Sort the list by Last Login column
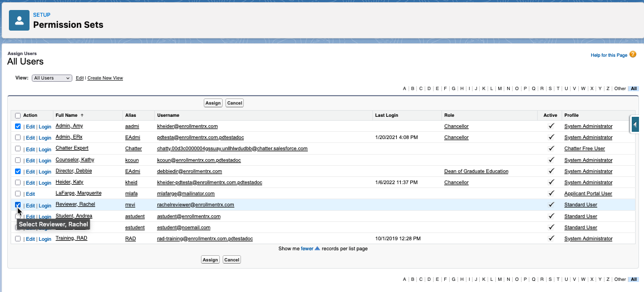 [387, 115]
